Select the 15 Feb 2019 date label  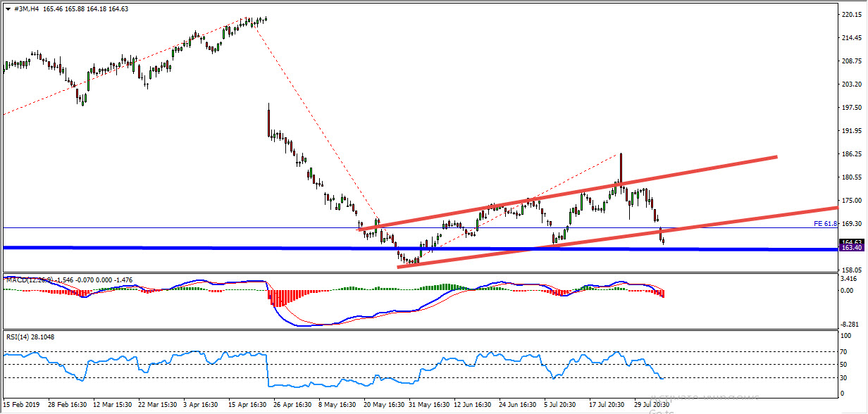point(22,405)
